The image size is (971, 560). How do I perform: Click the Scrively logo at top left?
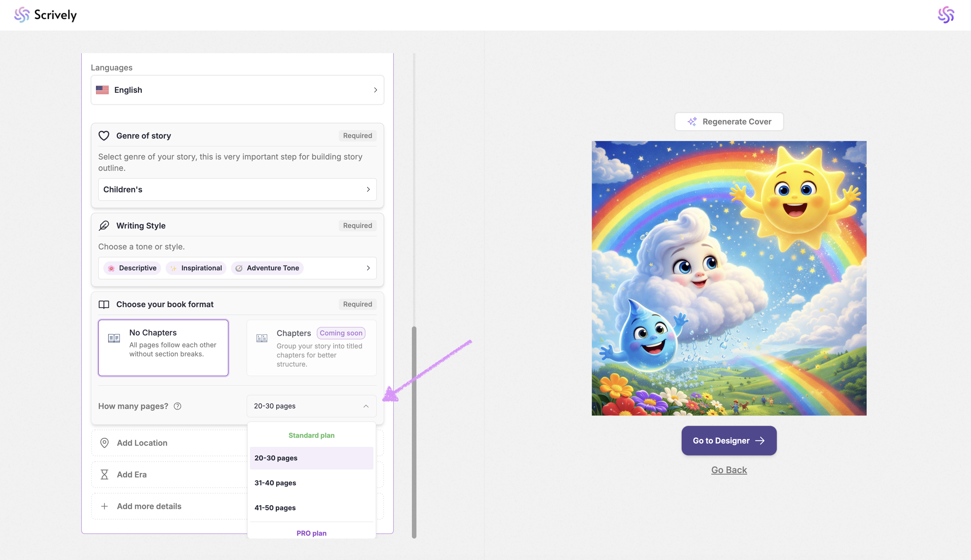[x=45, y=15]
